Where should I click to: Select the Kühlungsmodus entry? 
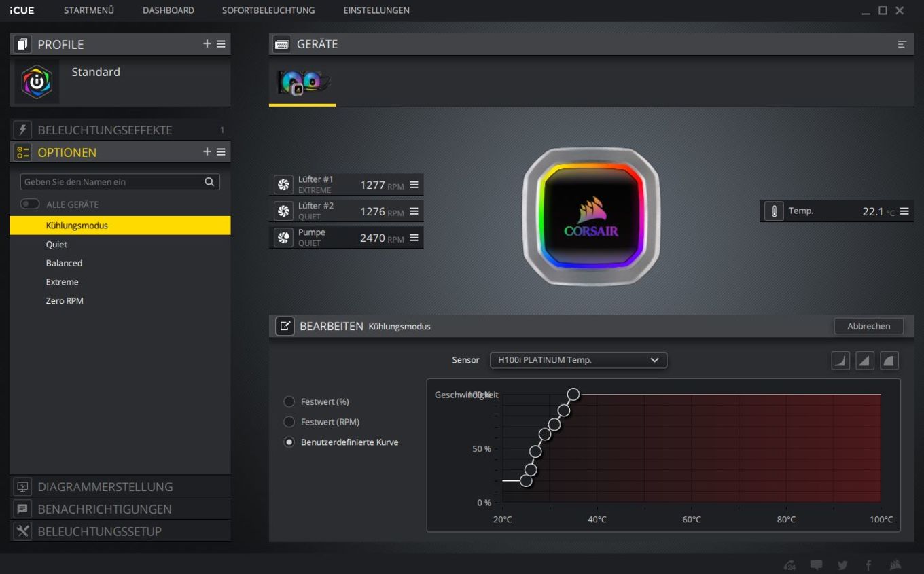pos(120,226)
